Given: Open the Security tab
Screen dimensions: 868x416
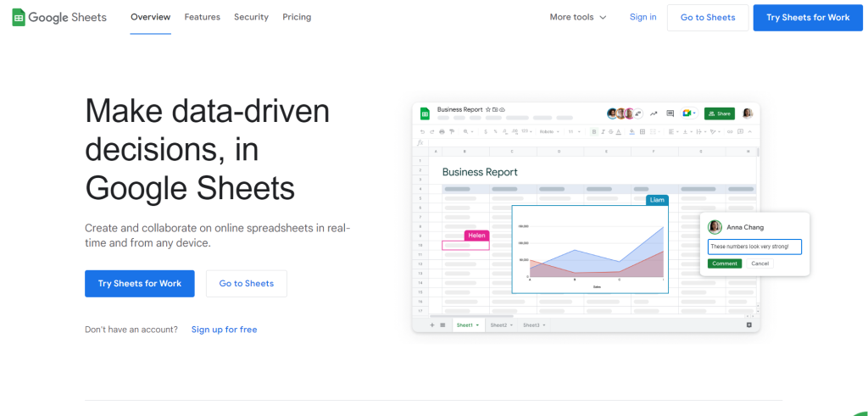Looking at the screenshot, I should [251, 17].
